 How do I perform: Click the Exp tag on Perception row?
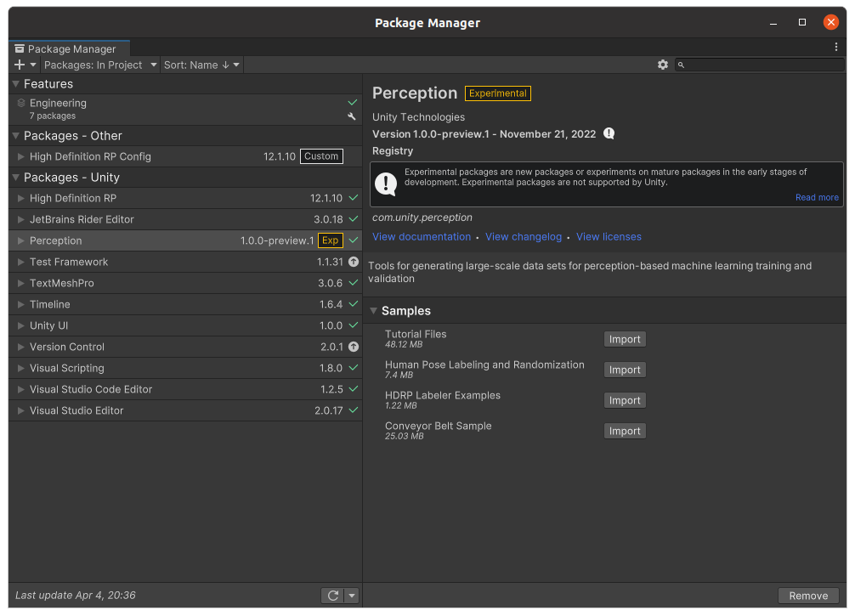pos(331,240)
